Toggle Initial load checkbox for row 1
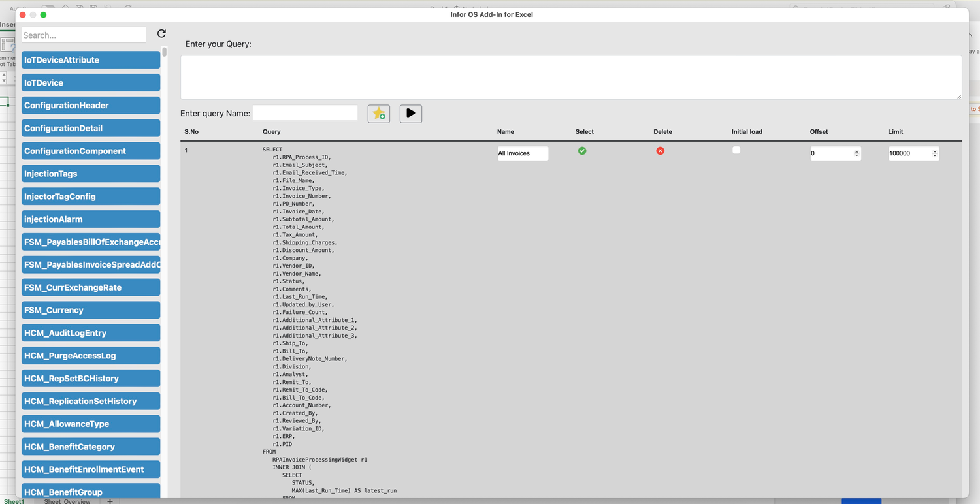Viewport: 980px width, 504px height. tap(736, 150)
